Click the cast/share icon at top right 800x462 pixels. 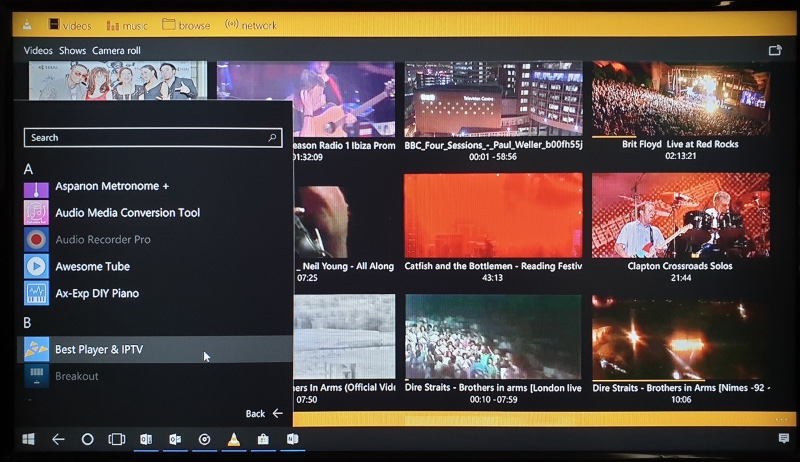[775, 50]
